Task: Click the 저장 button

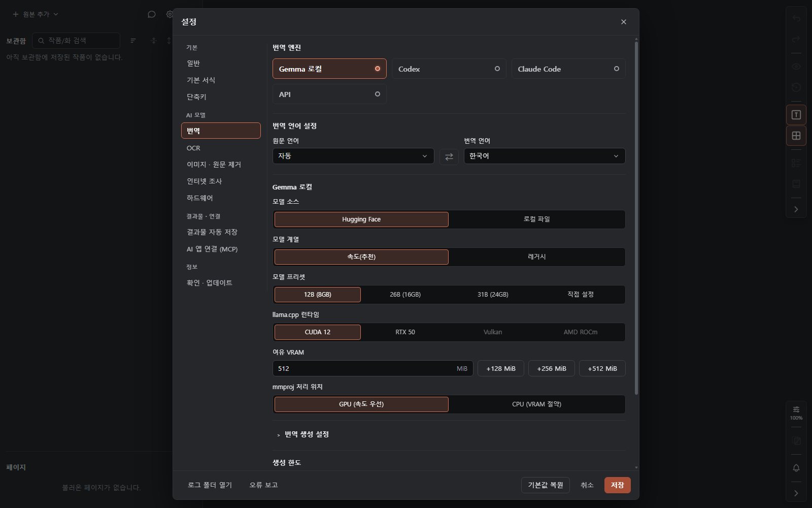Action: [x=618, y=485]
